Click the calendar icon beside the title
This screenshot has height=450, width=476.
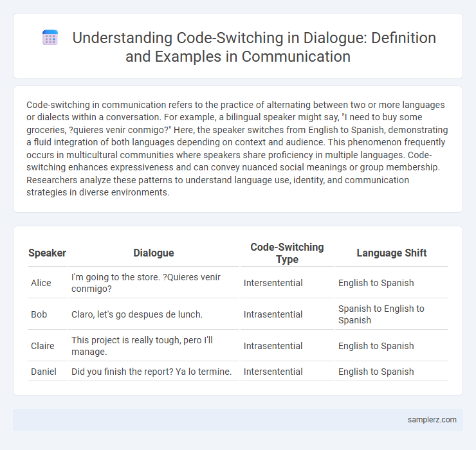pyautogui.click(x=50, y=38)
